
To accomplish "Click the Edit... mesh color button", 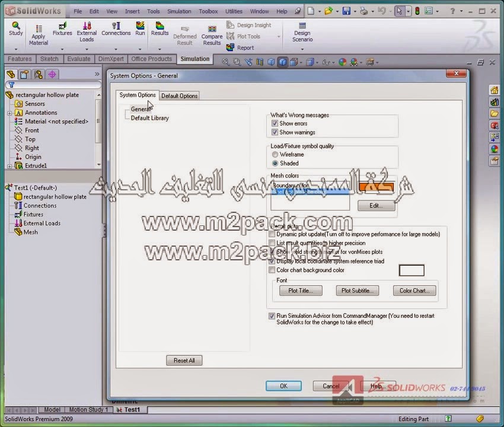I will (x=376, y=205).
